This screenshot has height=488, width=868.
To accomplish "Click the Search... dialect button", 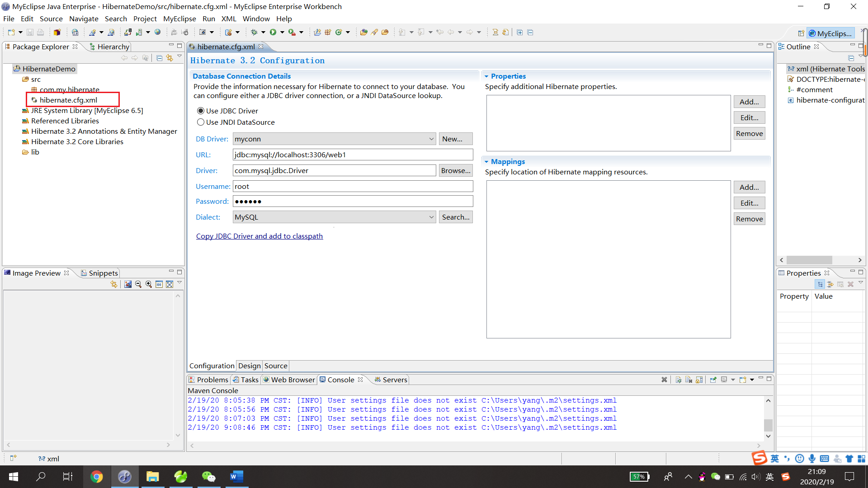I will click(456, 217).
